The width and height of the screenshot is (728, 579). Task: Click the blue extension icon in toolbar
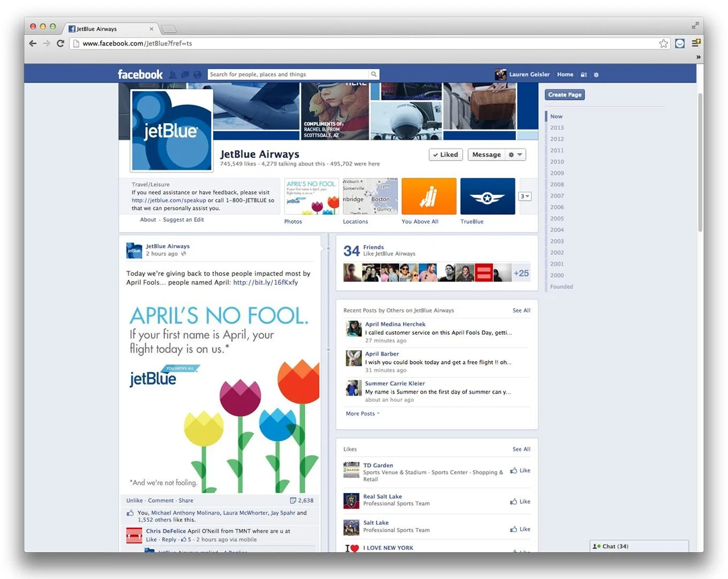pyautogui.click(x=680, y=43)
